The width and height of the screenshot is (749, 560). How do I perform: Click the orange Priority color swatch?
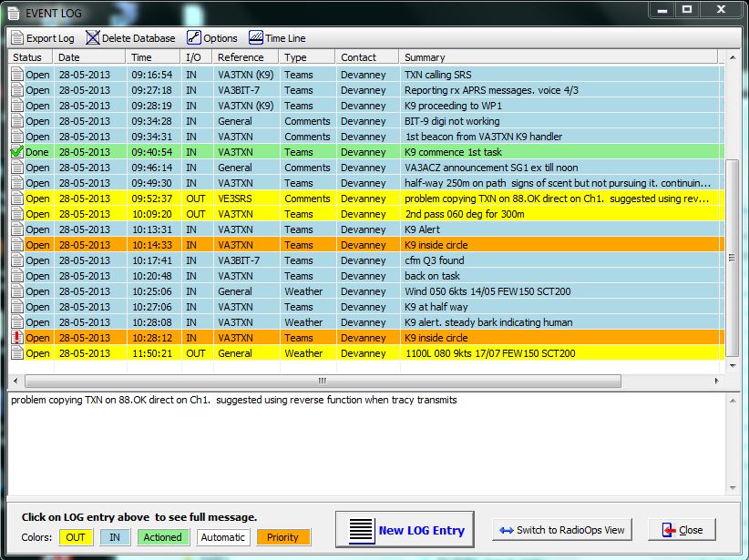282,537
